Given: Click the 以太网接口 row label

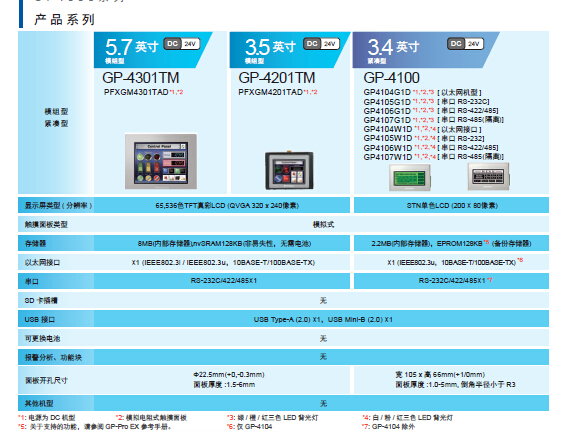Looking at the screenshot, I should click(42, 263).
